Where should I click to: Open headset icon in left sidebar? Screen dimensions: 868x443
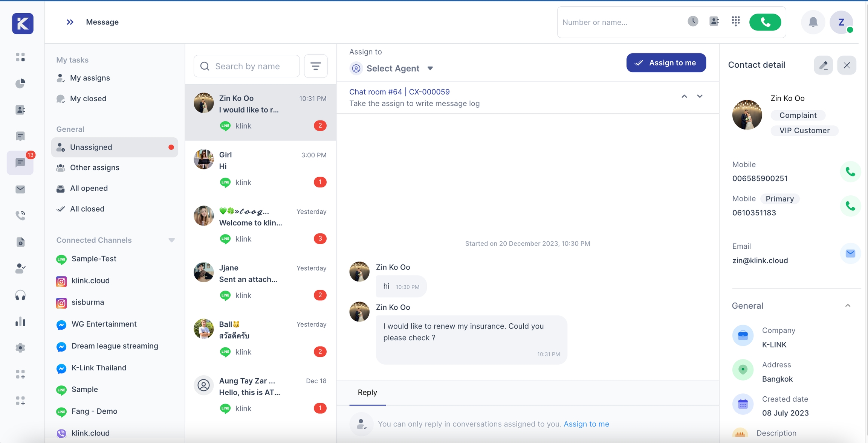pos(20,295)
